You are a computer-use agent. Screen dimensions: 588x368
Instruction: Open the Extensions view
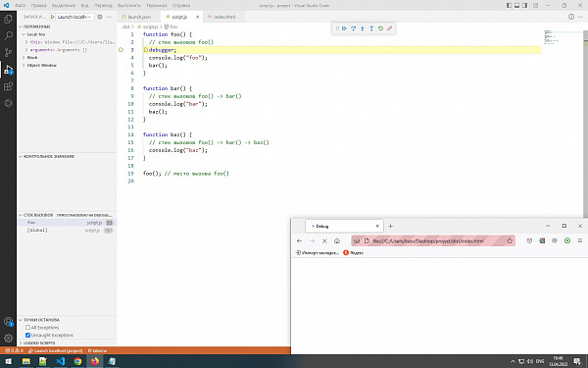pos(8,86)
